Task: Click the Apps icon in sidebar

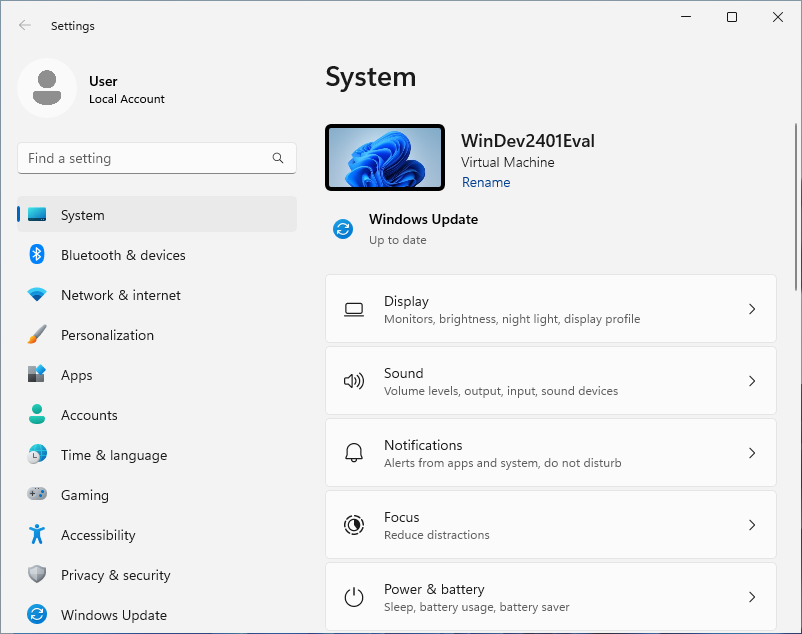Action: pos(37,374)
